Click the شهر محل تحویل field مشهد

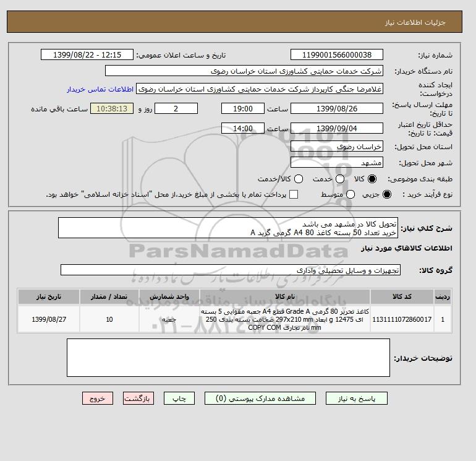[x=337, y=163]
